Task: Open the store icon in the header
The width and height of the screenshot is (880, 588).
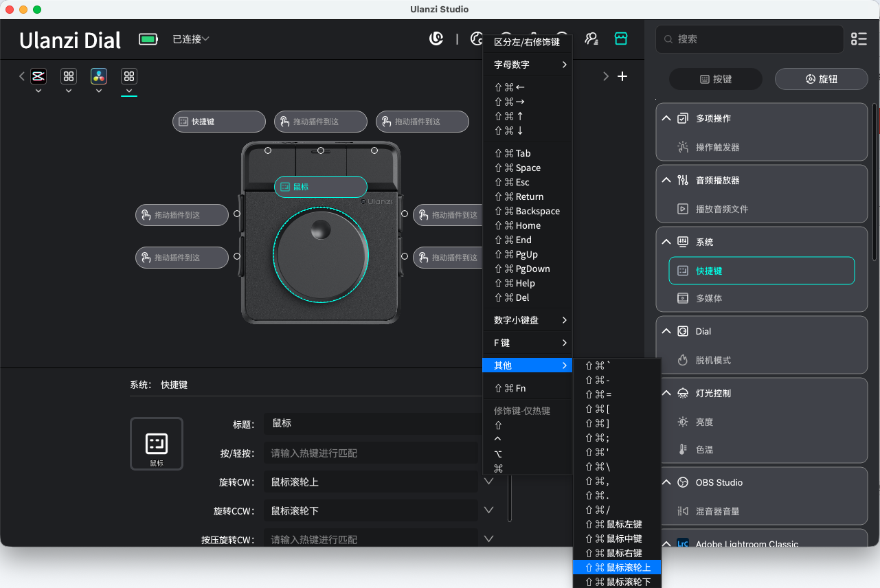Action: pyautogui.click(x=621, y=38)
